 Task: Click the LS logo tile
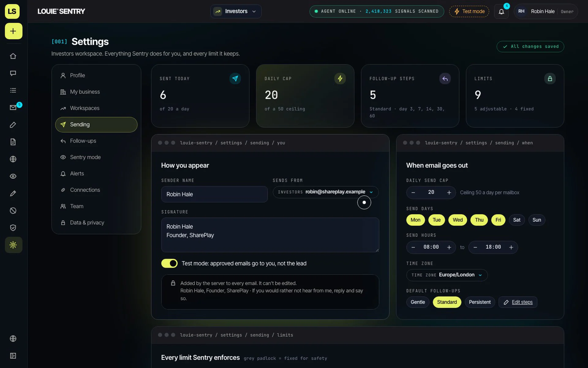click(12, 11)
